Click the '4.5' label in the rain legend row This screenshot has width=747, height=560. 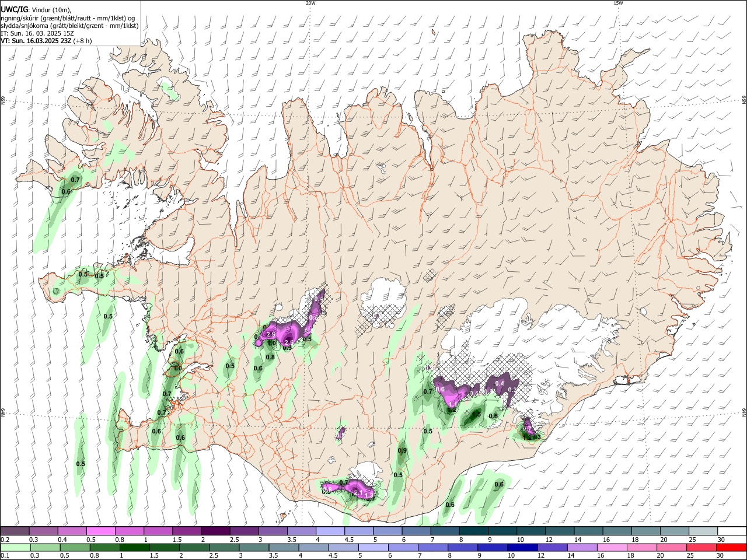(333, 556)
